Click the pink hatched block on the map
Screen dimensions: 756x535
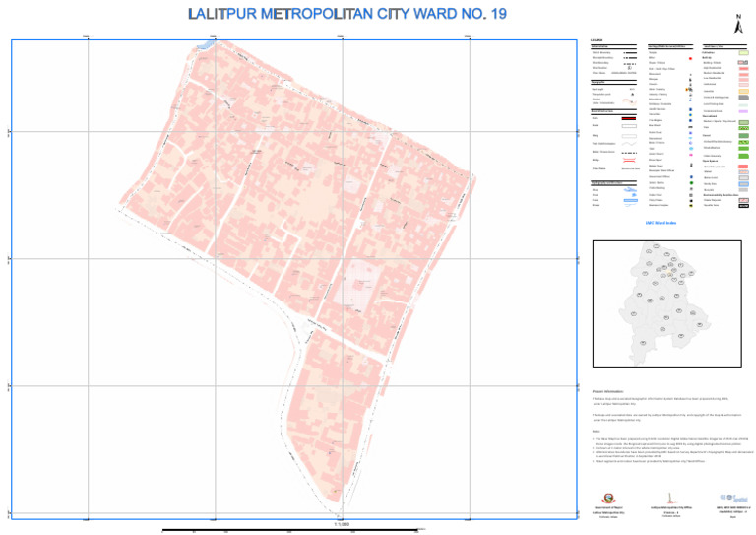click(x=357, y=285)
